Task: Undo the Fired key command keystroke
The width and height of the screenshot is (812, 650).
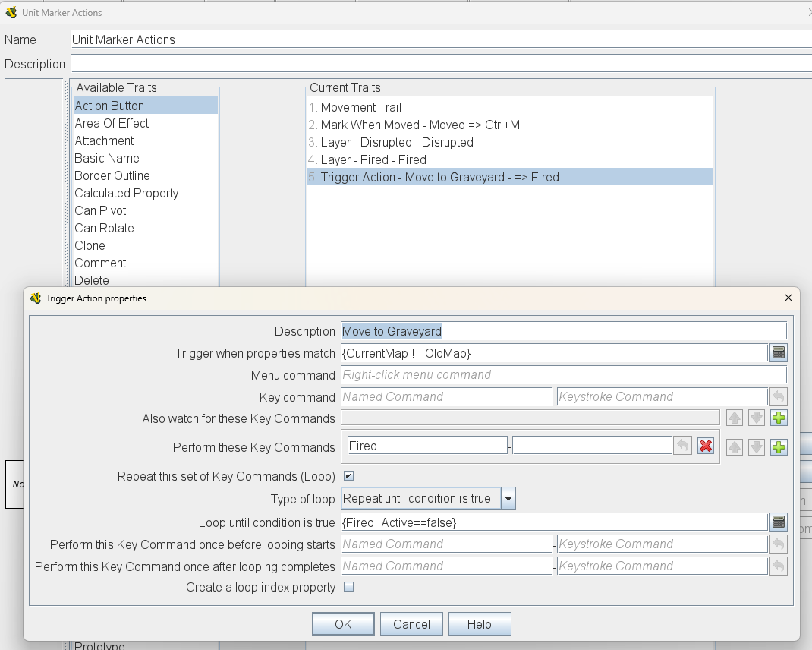Action: (682, 446)
